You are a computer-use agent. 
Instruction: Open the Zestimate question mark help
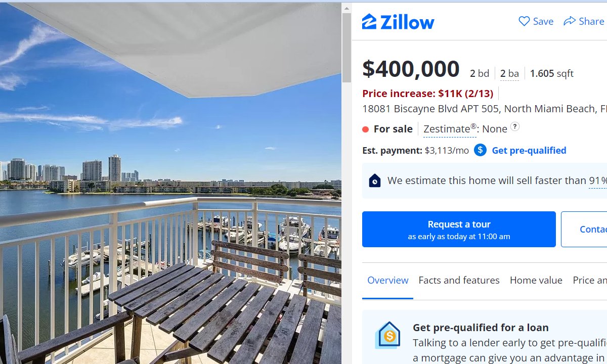pos(514,126)
